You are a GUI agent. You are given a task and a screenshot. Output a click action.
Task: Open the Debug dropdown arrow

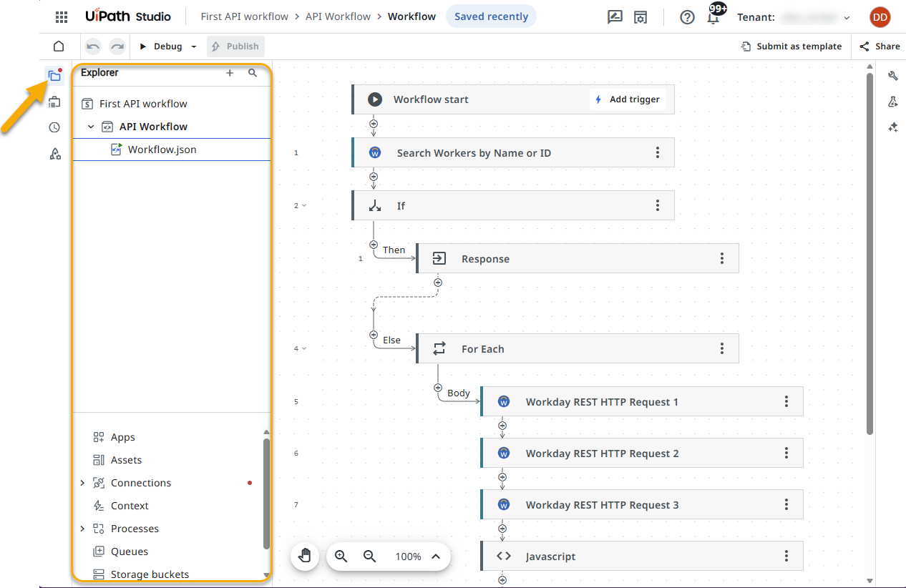(x=194, y=46)
